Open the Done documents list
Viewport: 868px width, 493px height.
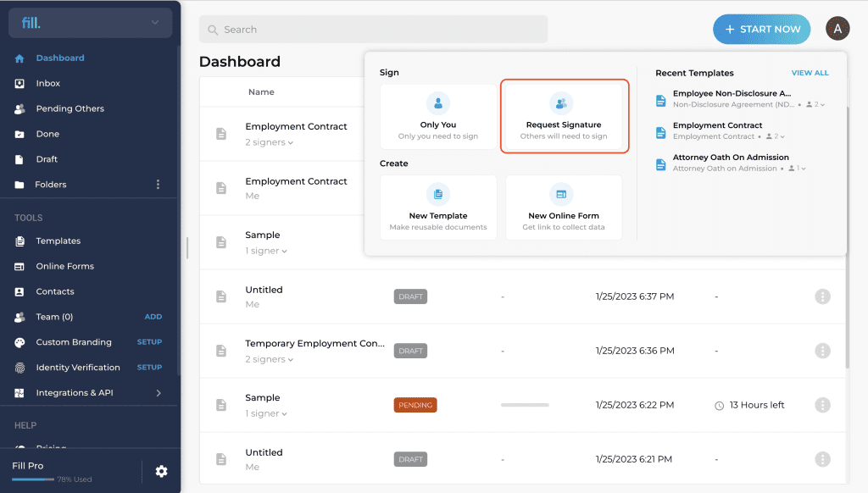[47, 134]
